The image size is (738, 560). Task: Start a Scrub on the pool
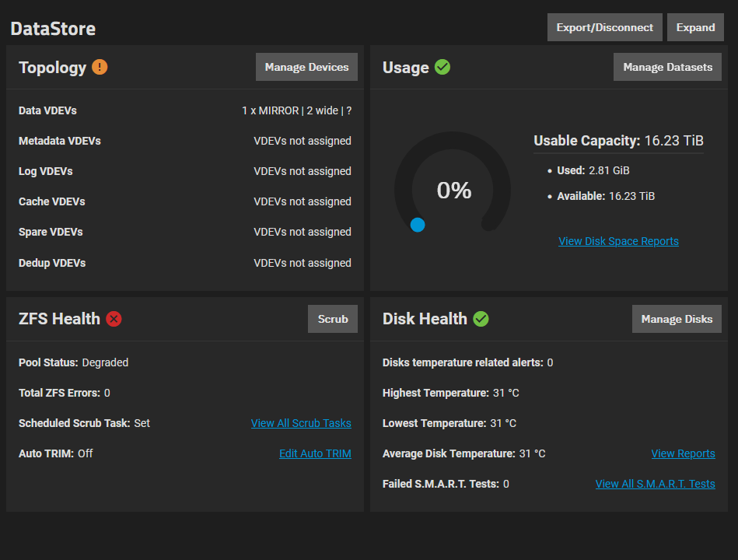(x=333, y=319)
